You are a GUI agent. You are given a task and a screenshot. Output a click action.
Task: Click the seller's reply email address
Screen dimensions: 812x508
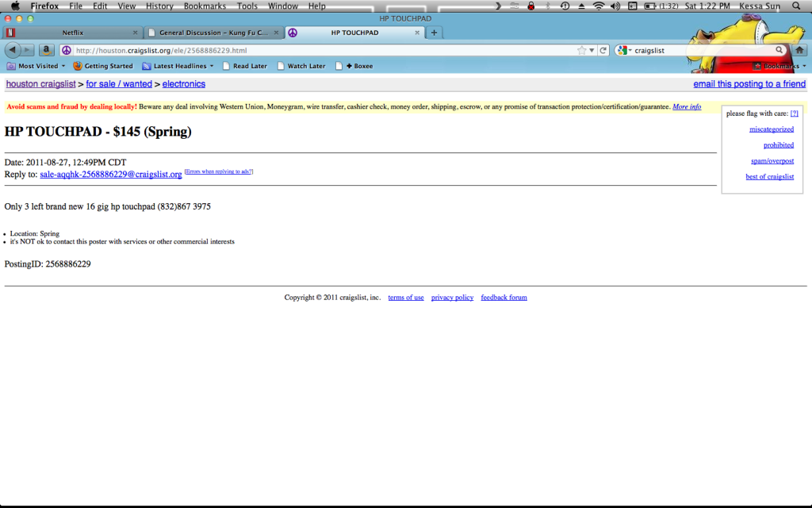tap(111, 174)
